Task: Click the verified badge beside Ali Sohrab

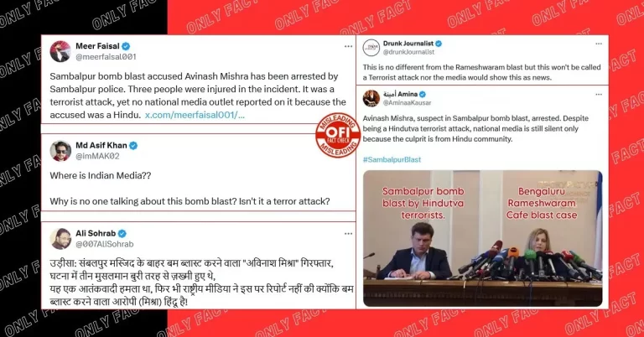Action: pyautogui.click(x=122, y=234)
